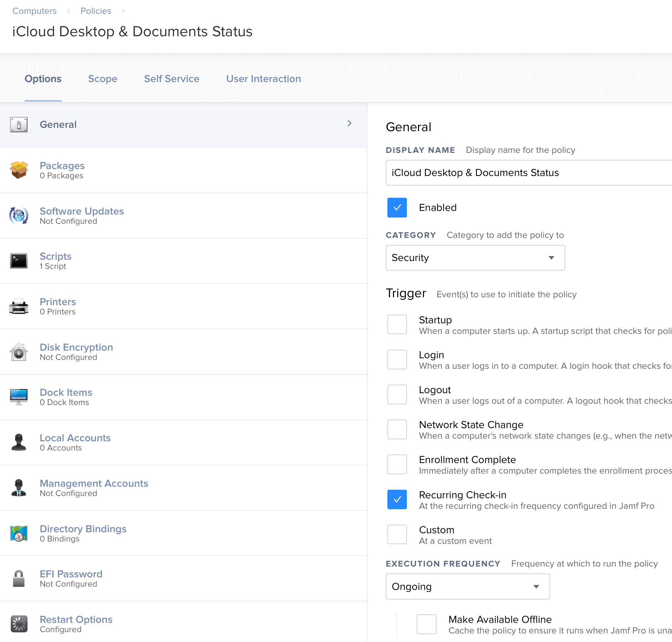Click the EFI Password lock icon
Viewport: 672px width, 642px height.
[19, 579]
